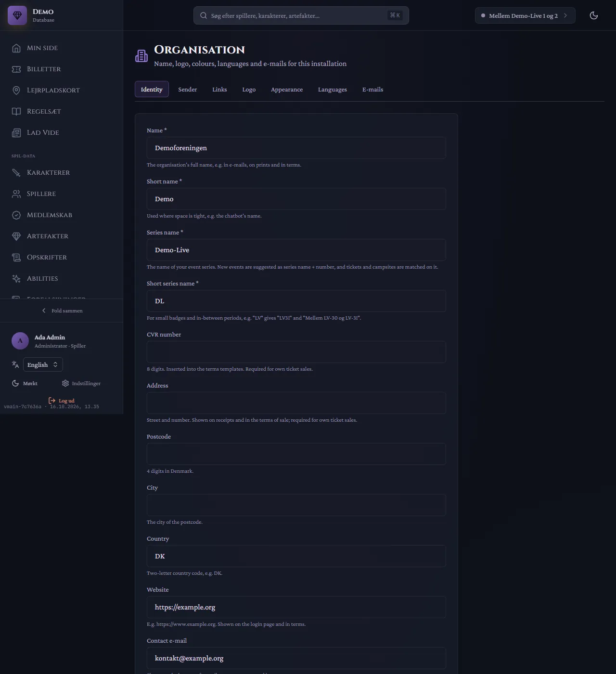
Task: Log out via Log ud link
Action: (x=62, y=401)
